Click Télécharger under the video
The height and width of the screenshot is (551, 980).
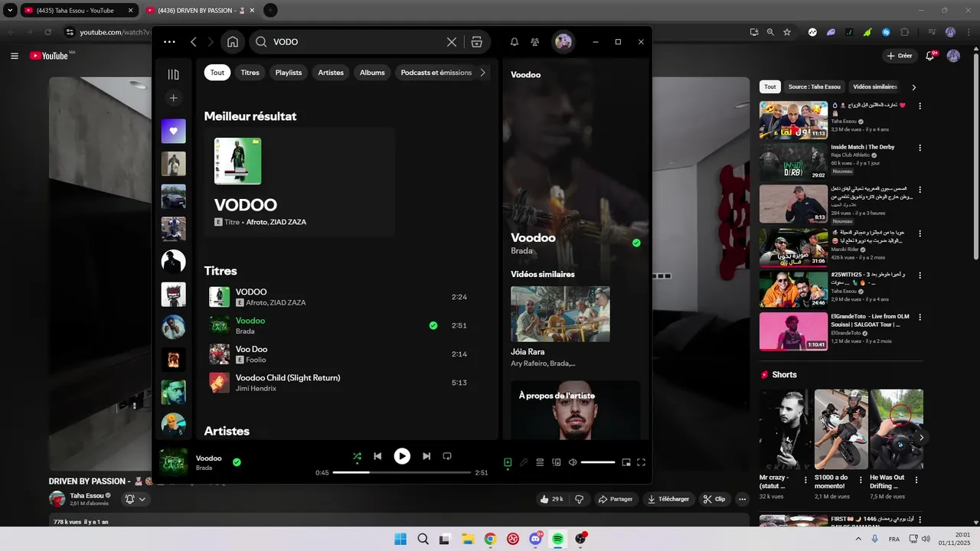tap(668, 499)
